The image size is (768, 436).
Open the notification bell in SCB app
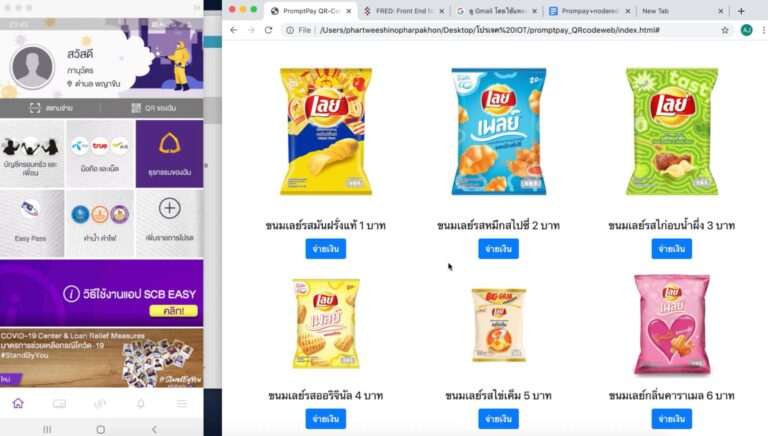click(x=141, y=404)
